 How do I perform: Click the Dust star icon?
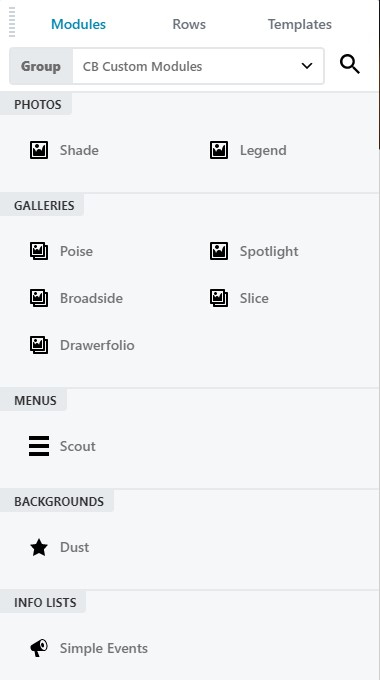[x=39, y=547]
